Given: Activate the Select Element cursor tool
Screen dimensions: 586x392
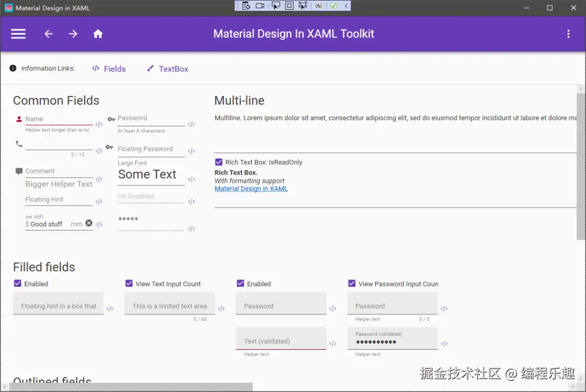Looking at the screenshot, I should 276,5.
